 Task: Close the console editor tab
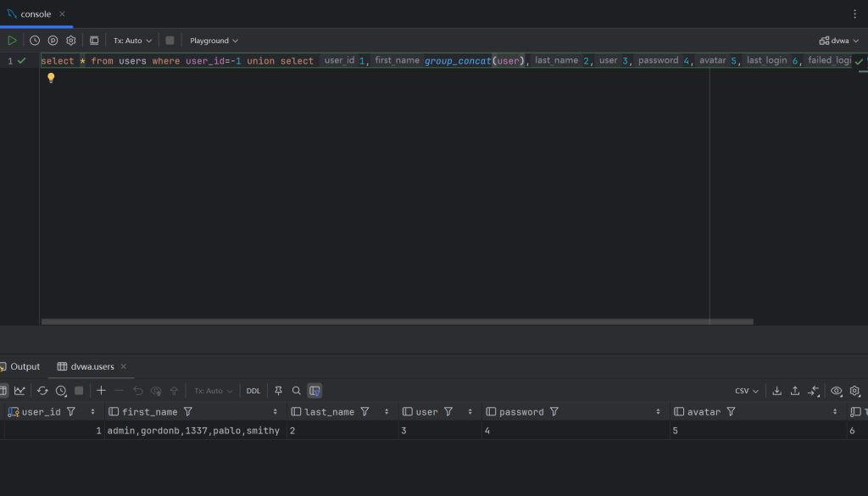pos(62,14)
